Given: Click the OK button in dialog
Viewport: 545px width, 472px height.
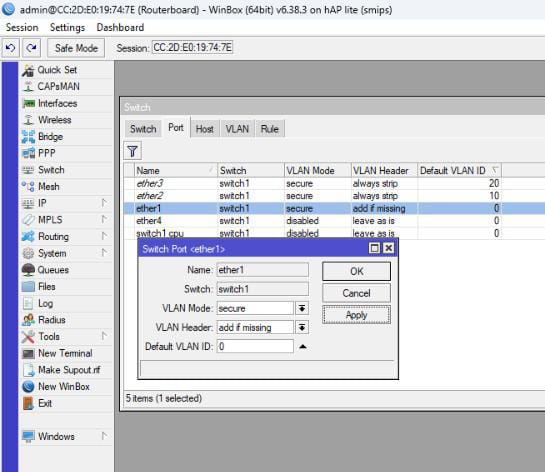Looking at the screenshot, I should click(x=356, y=271).
